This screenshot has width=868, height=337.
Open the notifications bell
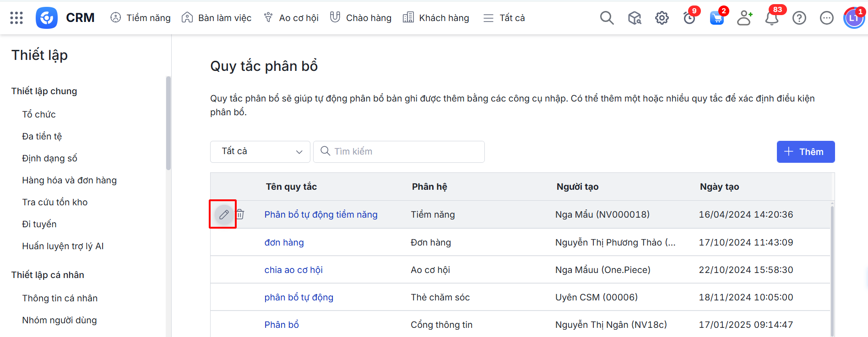(x=772, y=18)
